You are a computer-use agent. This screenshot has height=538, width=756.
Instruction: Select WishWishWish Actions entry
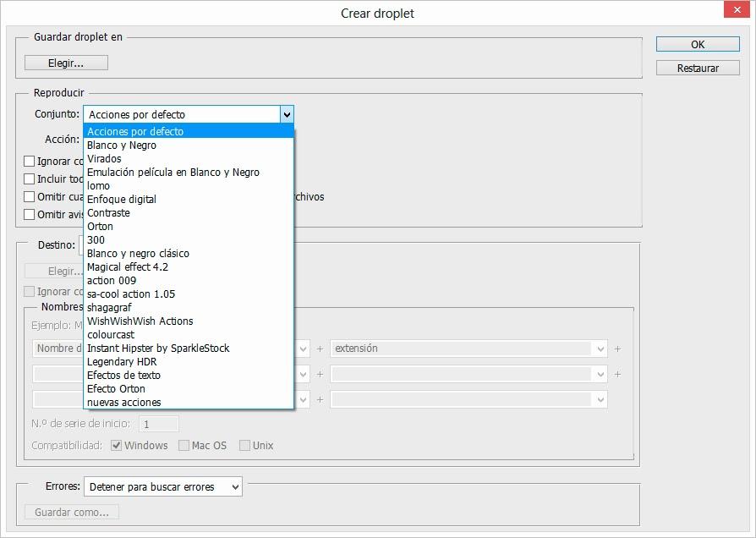pos(140,321)
